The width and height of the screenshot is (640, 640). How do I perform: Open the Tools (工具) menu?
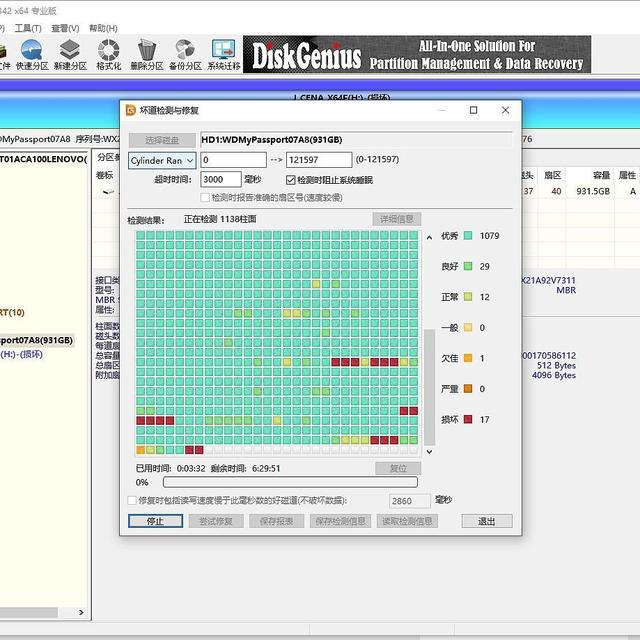click(x=28, y=28)
